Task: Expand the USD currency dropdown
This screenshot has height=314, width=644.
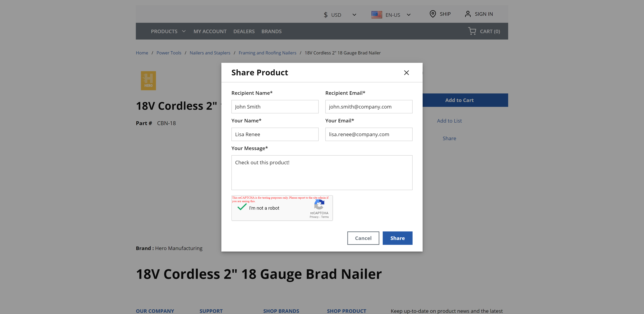Action: click(x=354, y=15)
